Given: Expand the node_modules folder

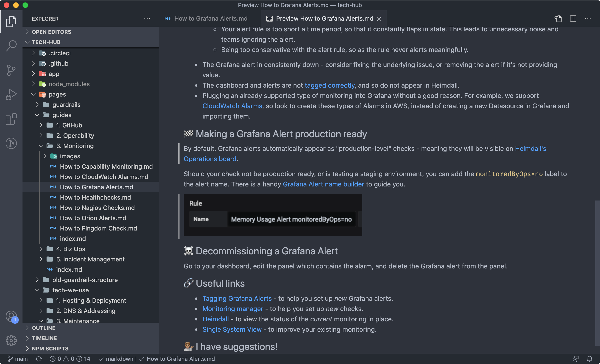Looking at the screenshot, I should pos(69,84).
